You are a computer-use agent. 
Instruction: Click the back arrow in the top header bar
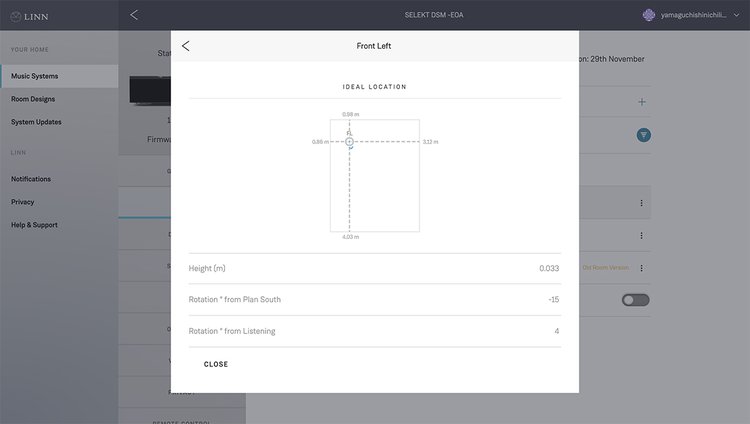pos(134,15)
